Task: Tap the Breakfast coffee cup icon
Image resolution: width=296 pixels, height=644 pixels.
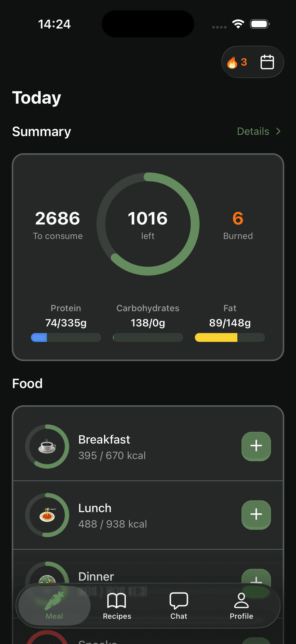Action: 47,447
